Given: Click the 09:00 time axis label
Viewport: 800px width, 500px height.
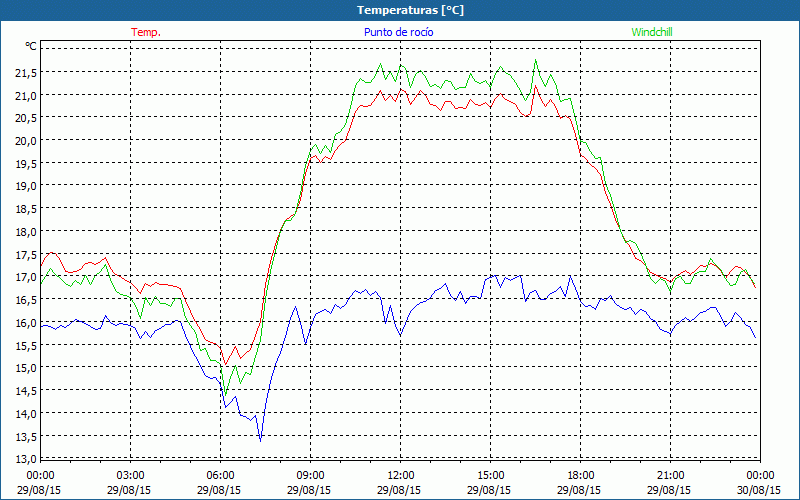Looking at the screenshot, I should pyautogui.click(x=310, y=476).
